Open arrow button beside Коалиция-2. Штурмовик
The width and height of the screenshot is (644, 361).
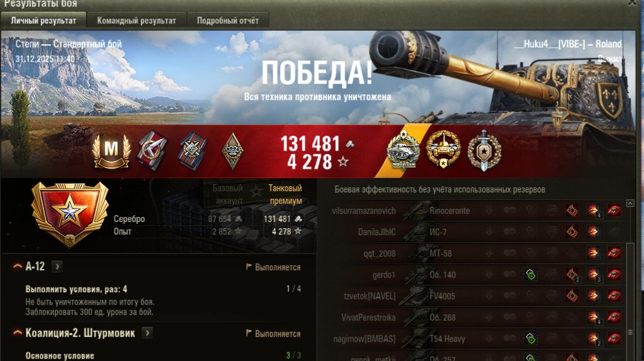pos(147,333)
